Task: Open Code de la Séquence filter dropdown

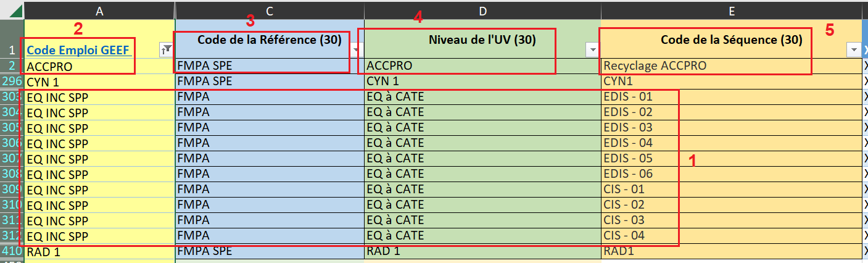Action: coord(854,50)
